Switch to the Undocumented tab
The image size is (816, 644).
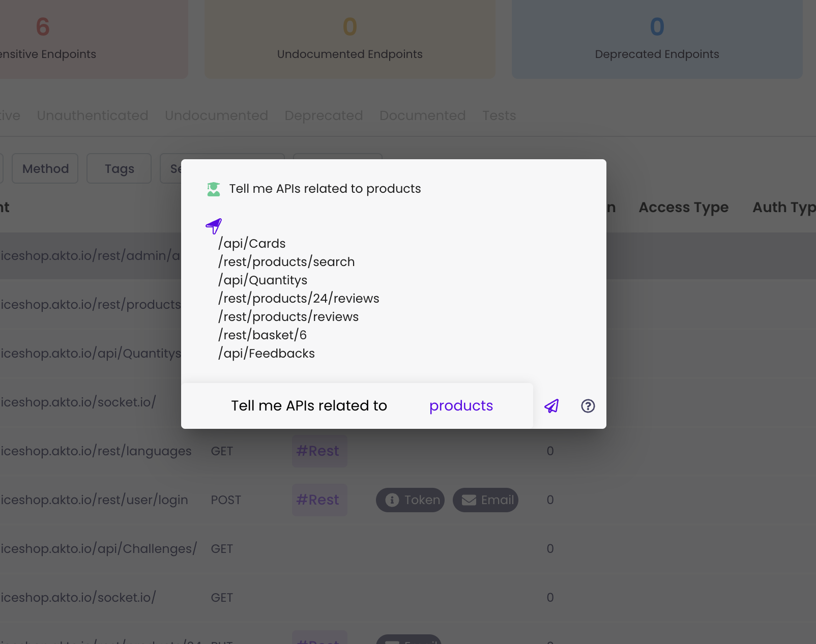pyautogui.click(x=216, y=115)
